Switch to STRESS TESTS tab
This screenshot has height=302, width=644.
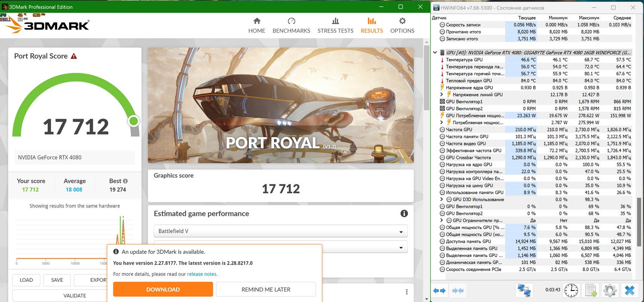pos(335,25)
